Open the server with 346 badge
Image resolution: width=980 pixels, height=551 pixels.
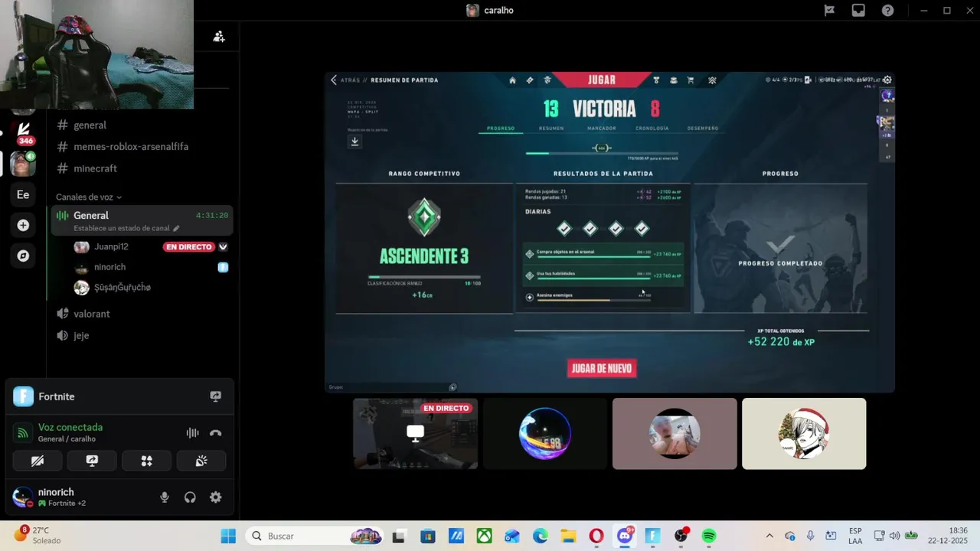point(23,132)
